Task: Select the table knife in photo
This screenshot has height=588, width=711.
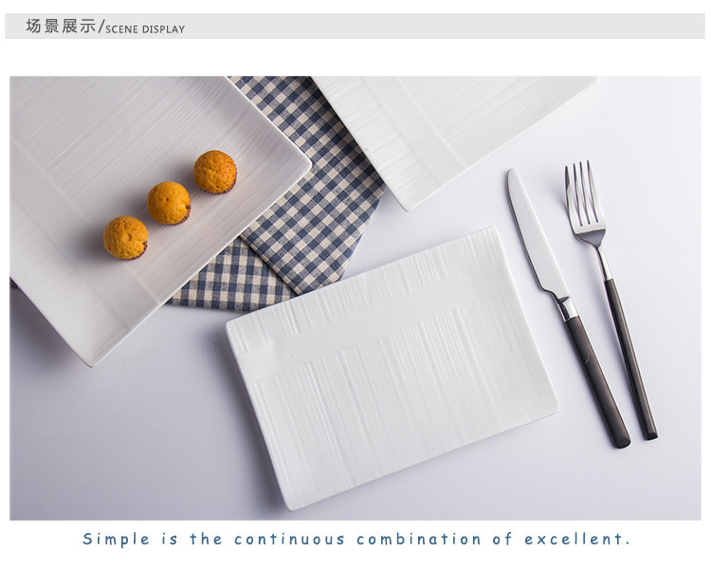Action: pos(569,308)
